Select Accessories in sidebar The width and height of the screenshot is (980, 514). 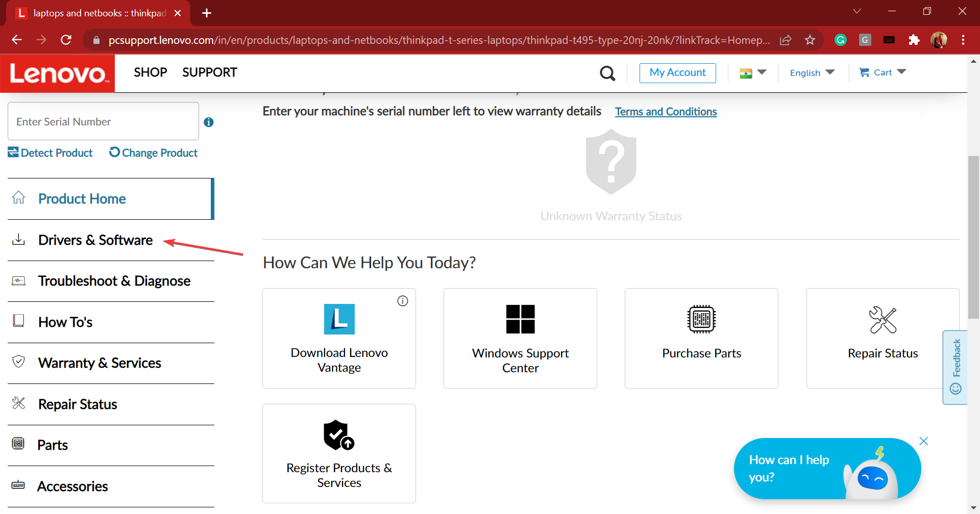(x=111, y=486)
